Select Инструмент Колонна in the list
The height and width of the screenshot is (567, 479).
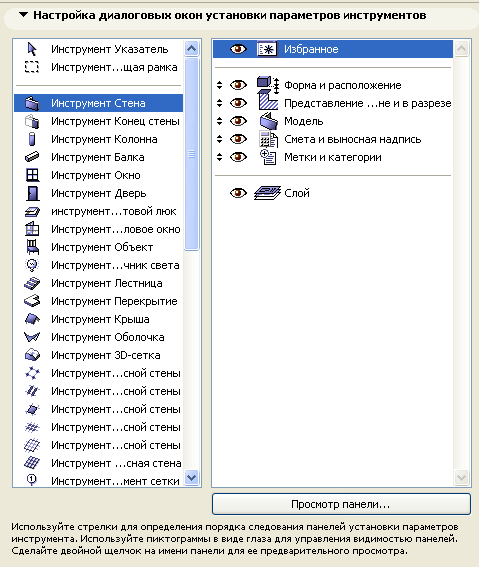point(99,139)
